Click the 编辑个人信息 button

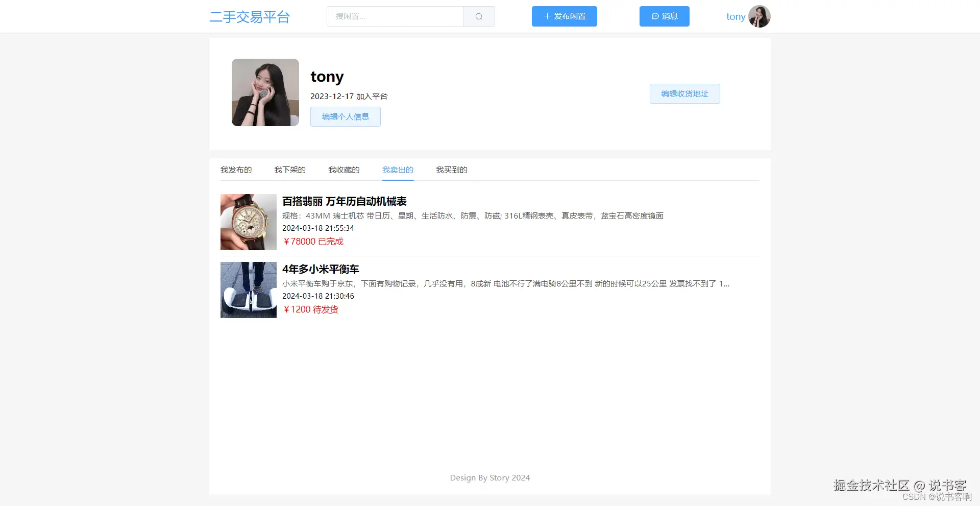click(x=345, y=116)
